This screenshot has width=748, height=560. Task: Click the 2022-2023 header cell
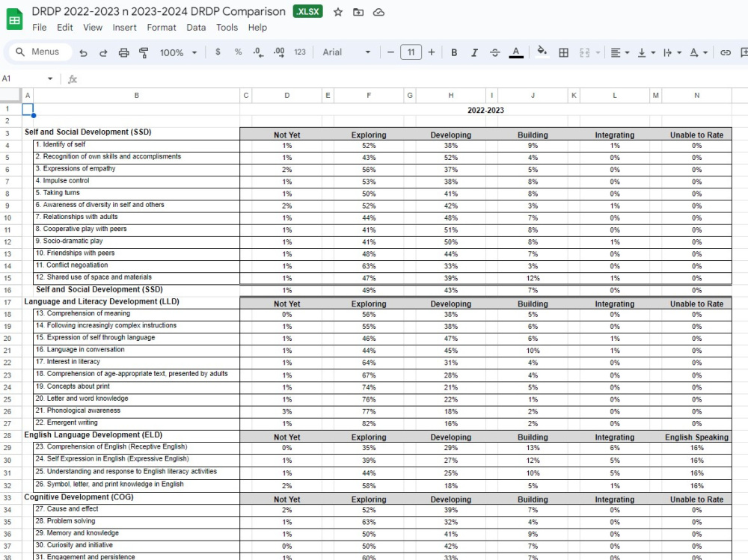(x=485, y=110)
